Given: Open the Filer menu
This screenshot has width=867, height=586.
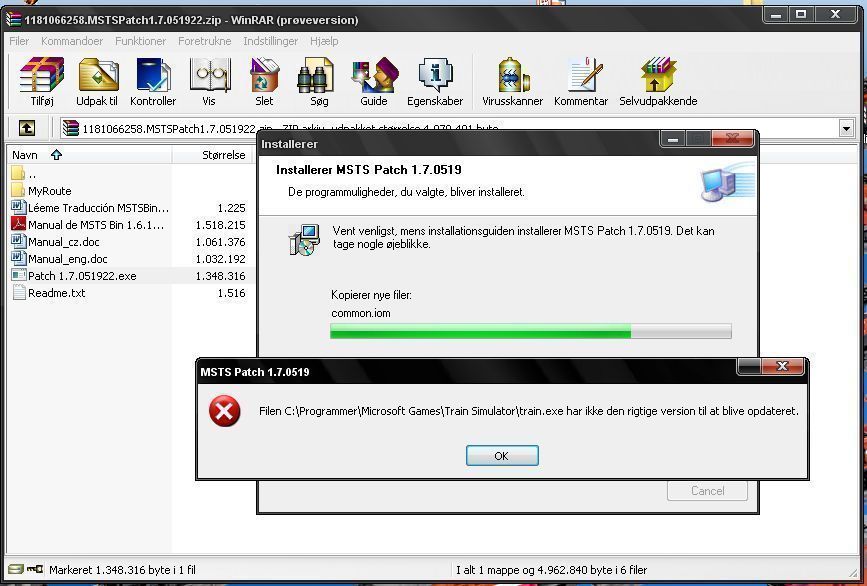Looking at the screenshot, I should (x=19, y=41).
